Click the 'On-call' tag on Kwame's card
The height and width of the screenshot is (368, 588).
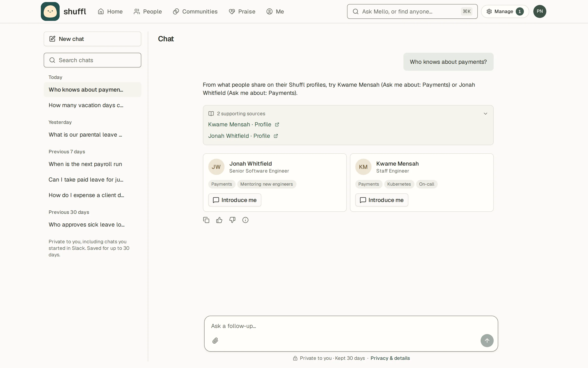[427, 184]
